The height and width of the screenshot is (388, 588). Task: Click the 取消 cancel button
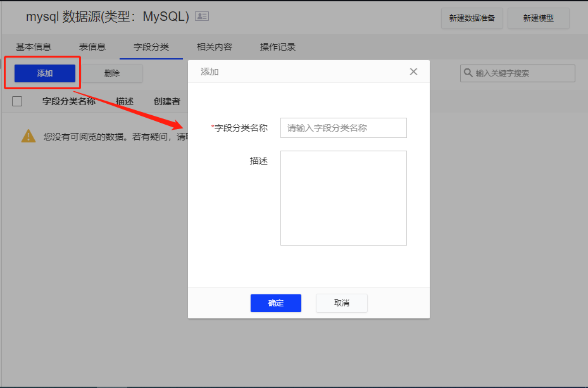341,303
